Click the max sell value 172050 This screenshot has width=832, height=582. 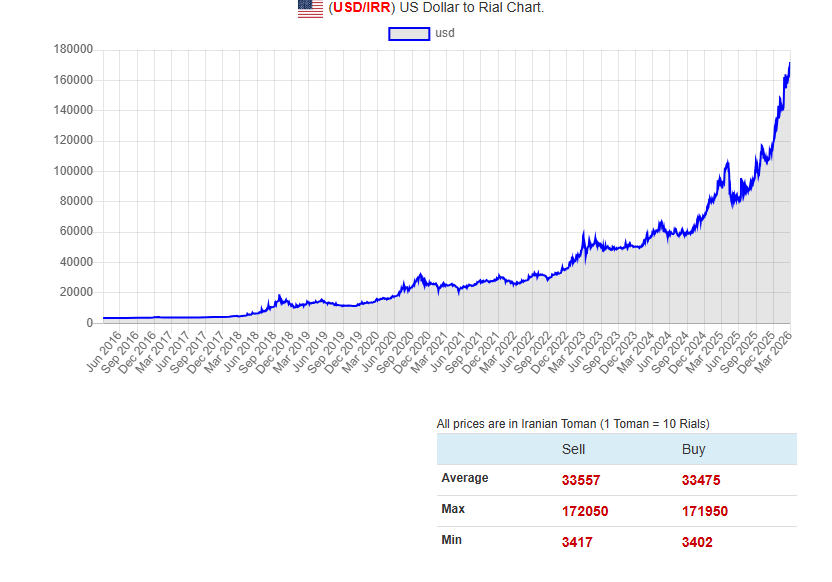click(x=585, y=511)
